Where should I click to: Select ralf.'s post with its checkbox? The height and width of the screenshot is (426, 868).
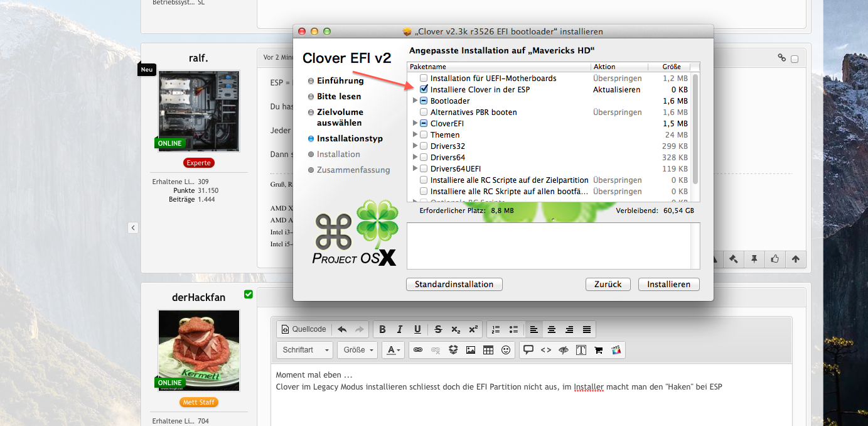point(795,59)
